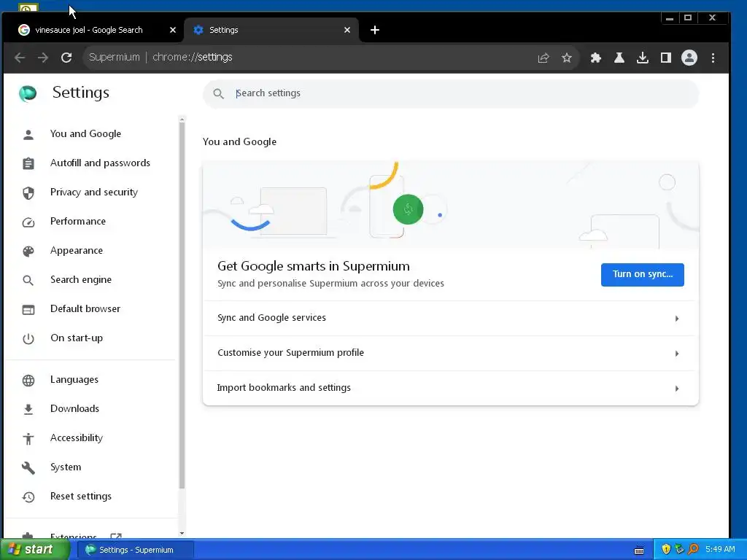Image resolution: width=747 pixels, height=560 pixels.
Task: Expand arrow for Sync and Google services
Action: [676, 319]
